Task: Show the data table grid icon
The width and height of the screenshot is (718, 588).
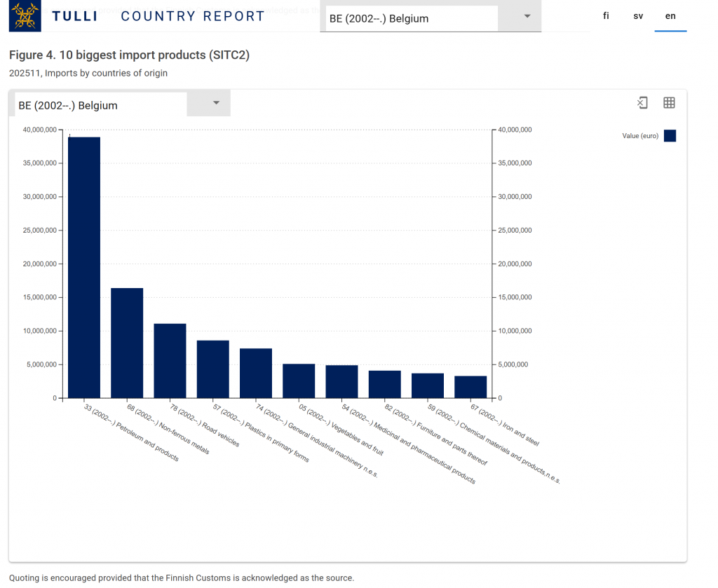Action: click(x=669, y=103)
